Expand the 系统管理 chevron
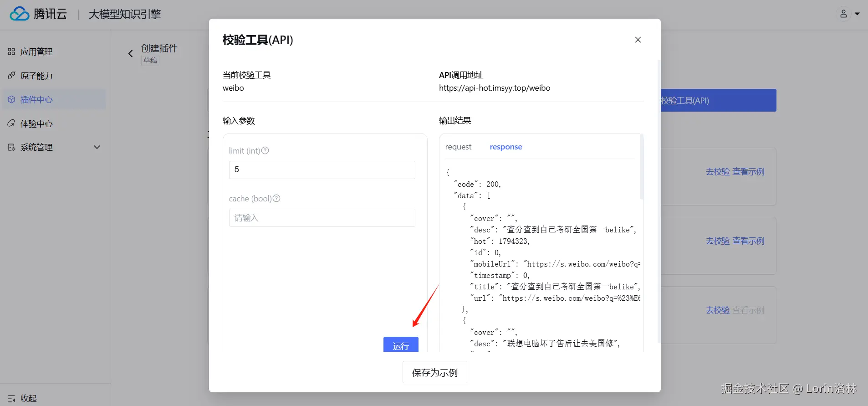The image size is (868, 406). tap(97, 147)
